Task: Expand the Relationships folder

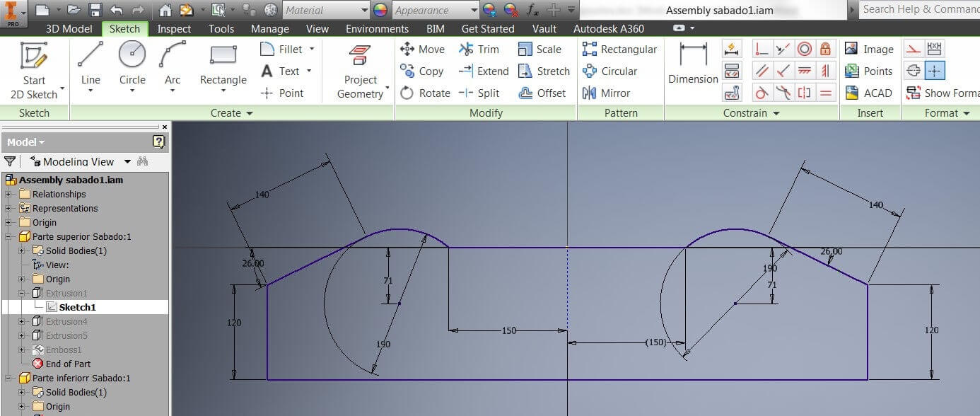Action: 8,194
